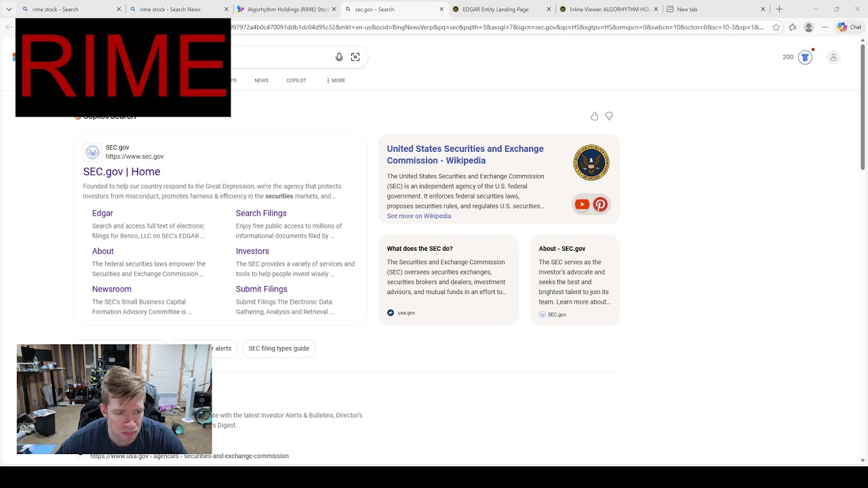Viewport: 868px width, 488px height.
Task: Open Copilot Chat in the toolbar
Action: tap(849, 27)
